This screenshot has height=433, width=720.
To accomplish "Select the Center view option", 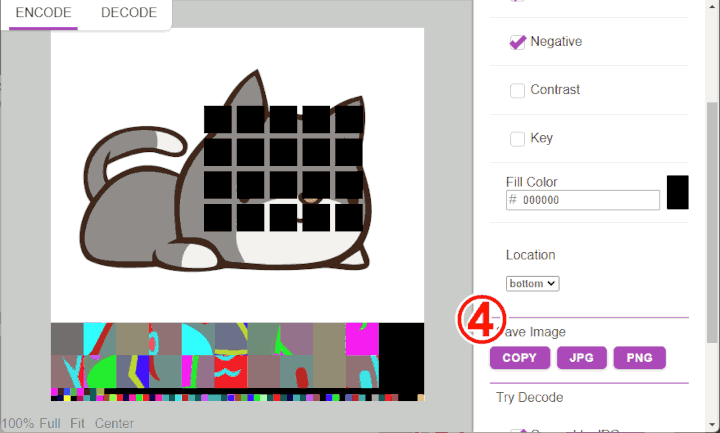I will (114, 423).
